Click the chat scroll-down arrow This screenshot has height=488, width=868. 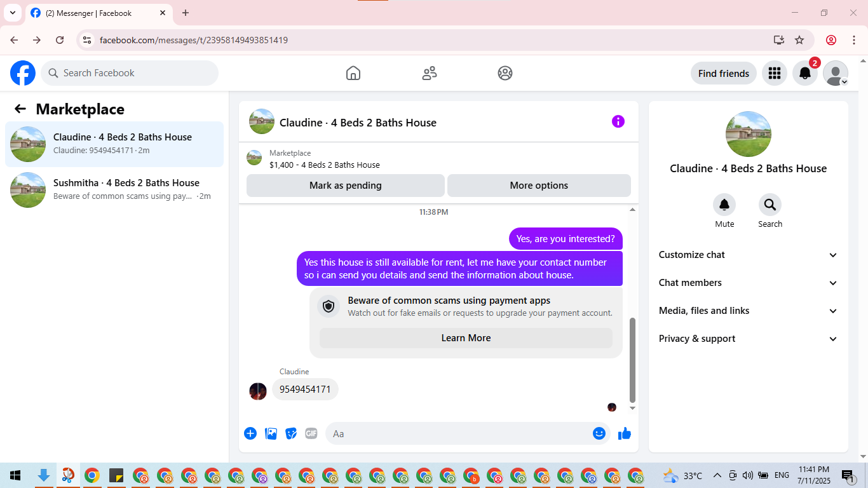[632, 408]
